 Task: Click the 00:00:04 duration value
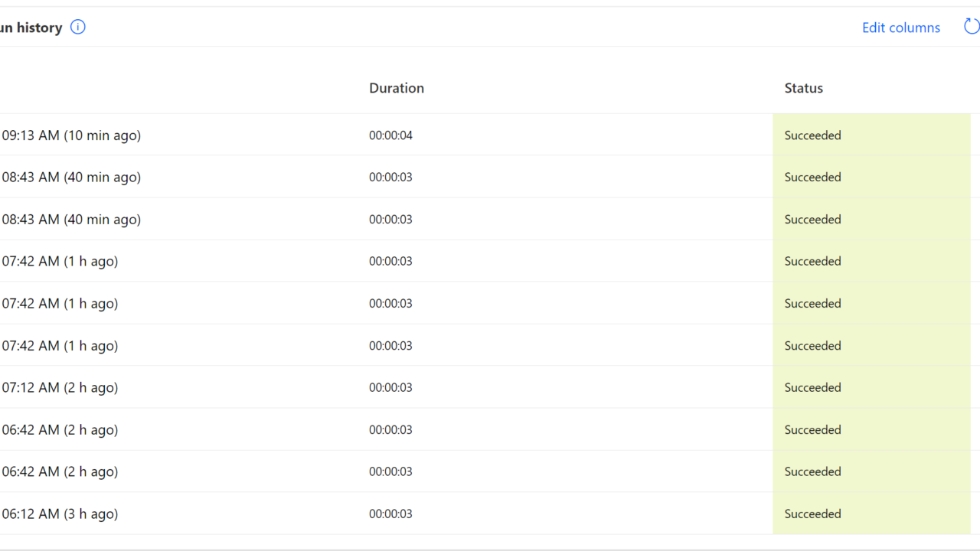390,135
